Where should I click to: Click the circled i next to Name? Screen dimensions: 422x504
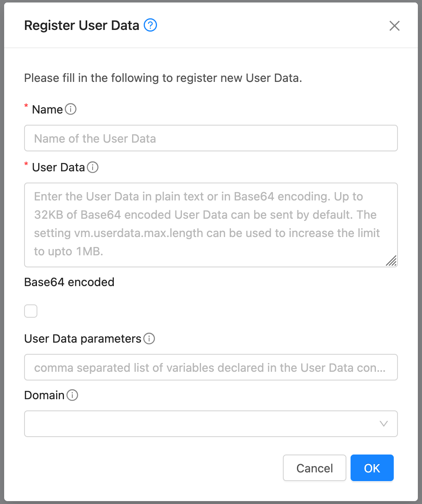pyautogui.click(x=71, y=109)
